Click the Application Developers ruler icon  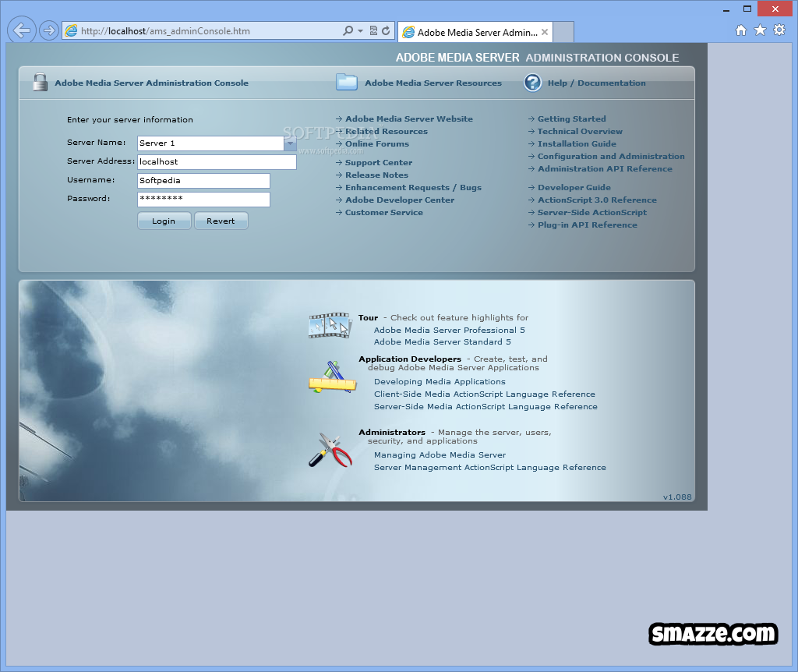(332, 377)
